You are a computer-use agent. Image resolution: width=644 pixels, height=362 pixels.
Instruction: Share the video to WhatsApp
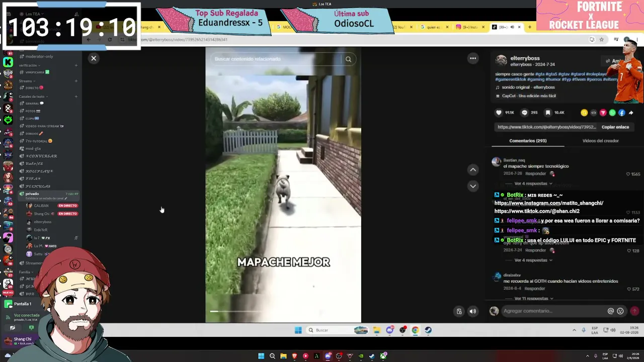pos(612,113)
